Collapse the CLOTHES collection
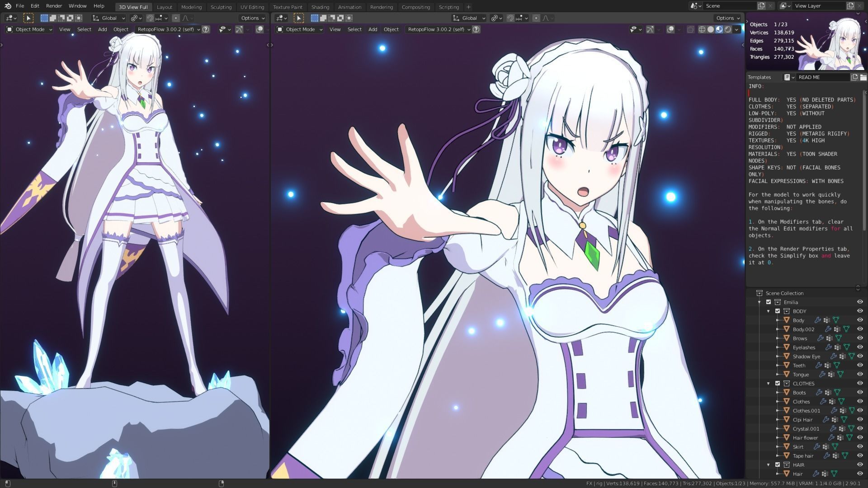The height and width of the screenshot is (488, 868). point(768,384)
